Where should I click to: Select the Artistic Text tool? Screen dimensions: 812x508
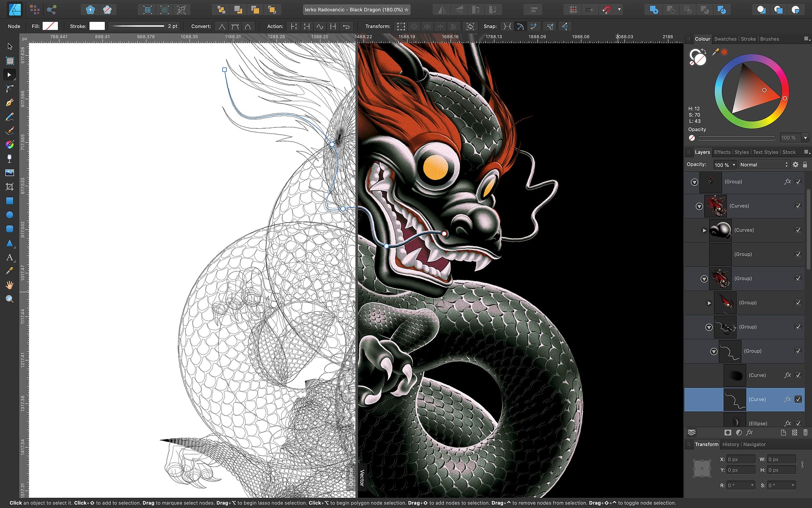click(x=9, y=257)
